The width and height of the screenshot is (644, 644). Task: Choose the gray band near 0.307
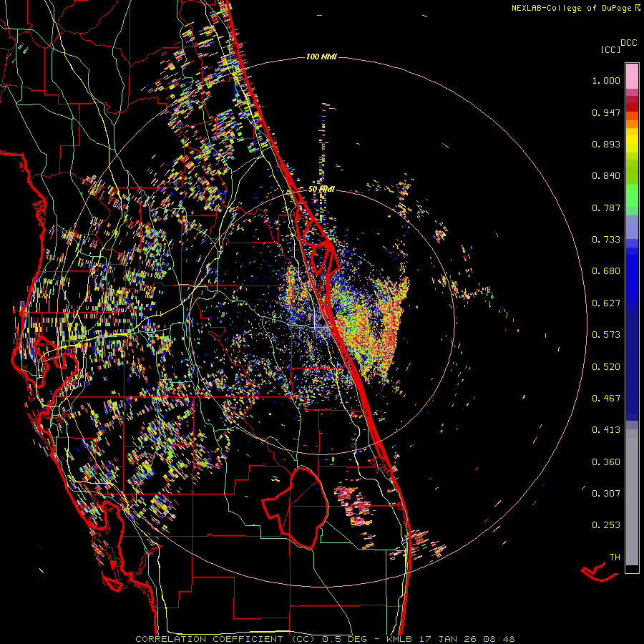(x=632, y=494)
